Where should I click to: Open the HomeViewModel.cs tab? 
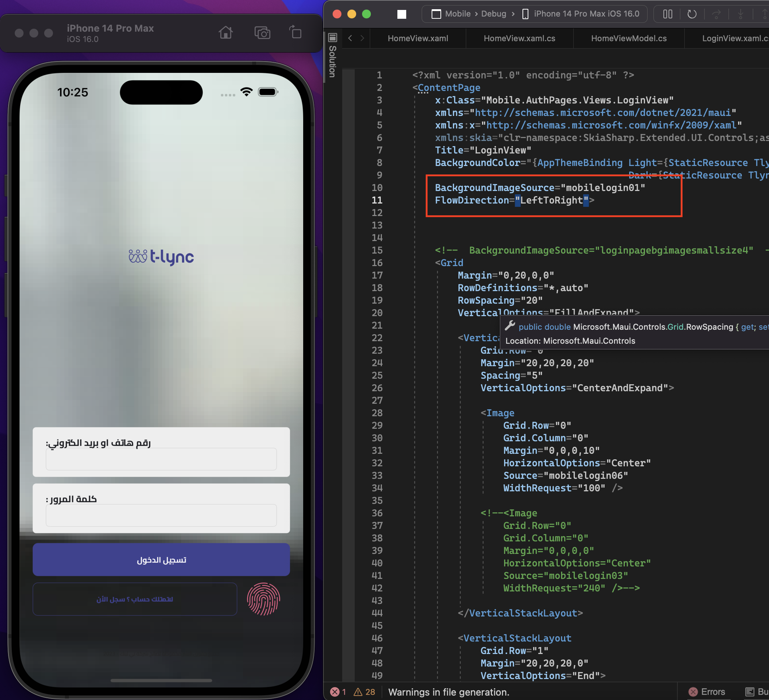(x=628, y=38)
